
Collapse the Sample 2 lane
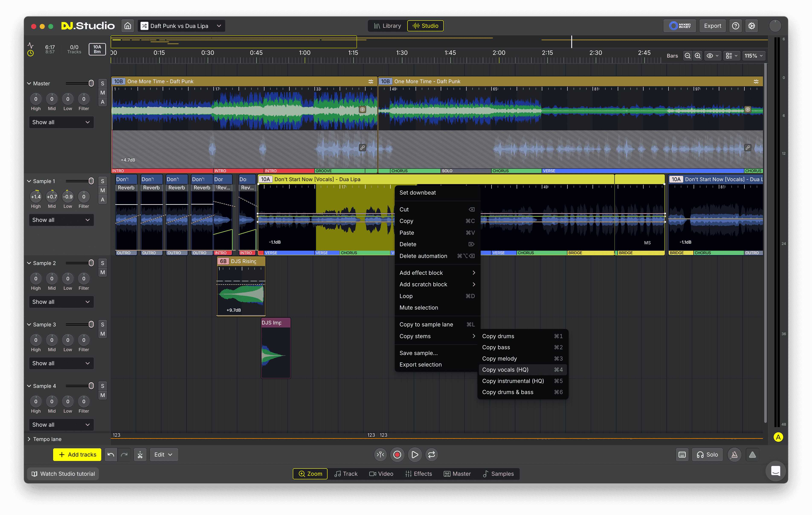click(29, 263)
